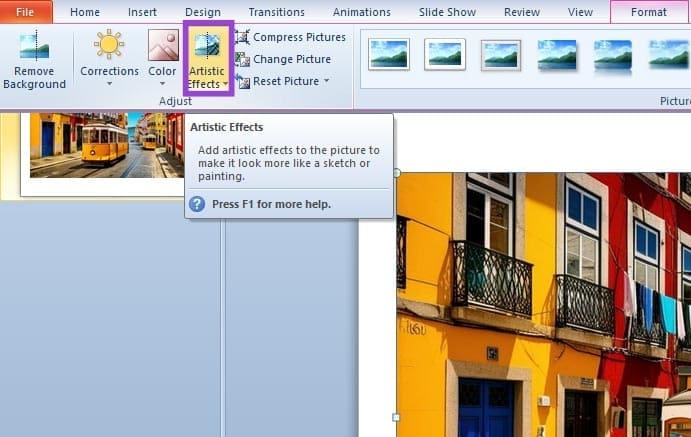Switch to Slide Show tab
This screenshot has width=691, height=437.
(447, 12)
